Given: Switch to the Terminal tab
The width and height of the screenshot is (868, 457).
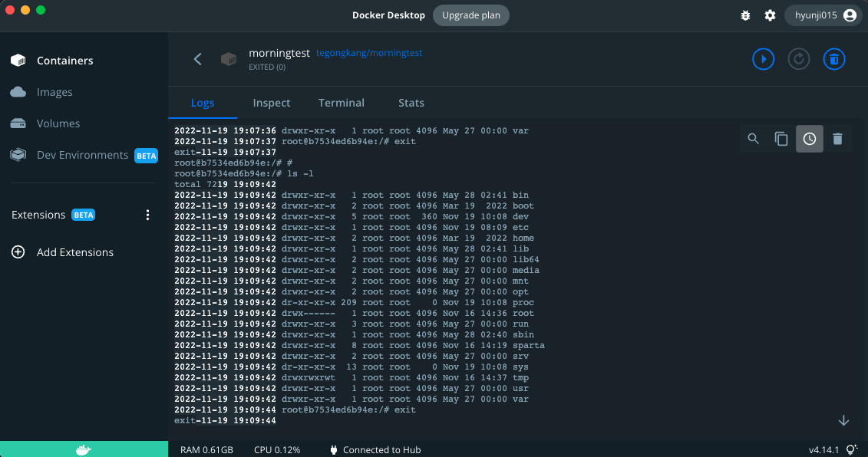Looking at the screenshot, I should click(x=341, y=103).
